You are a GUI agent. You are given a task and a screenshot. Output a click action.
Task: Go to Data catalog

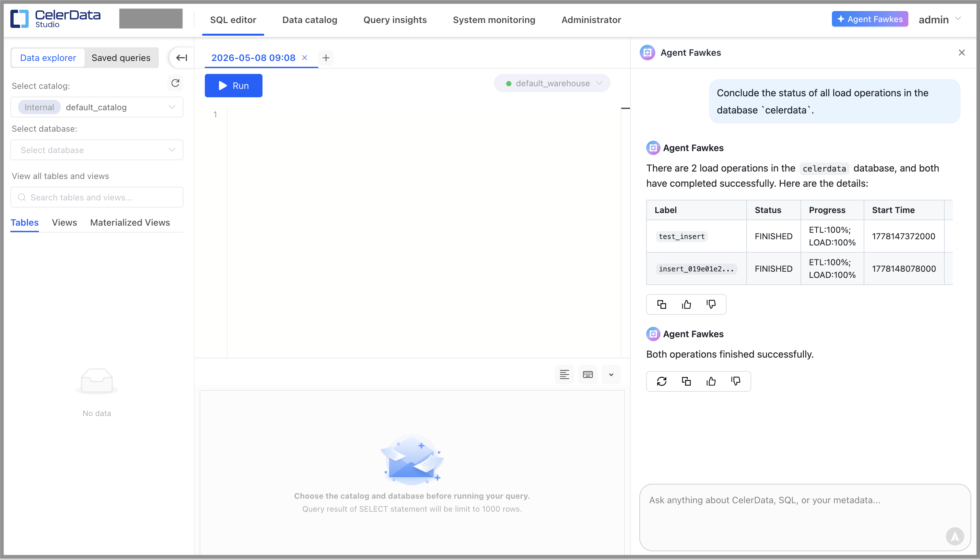(x=310, y=20)
